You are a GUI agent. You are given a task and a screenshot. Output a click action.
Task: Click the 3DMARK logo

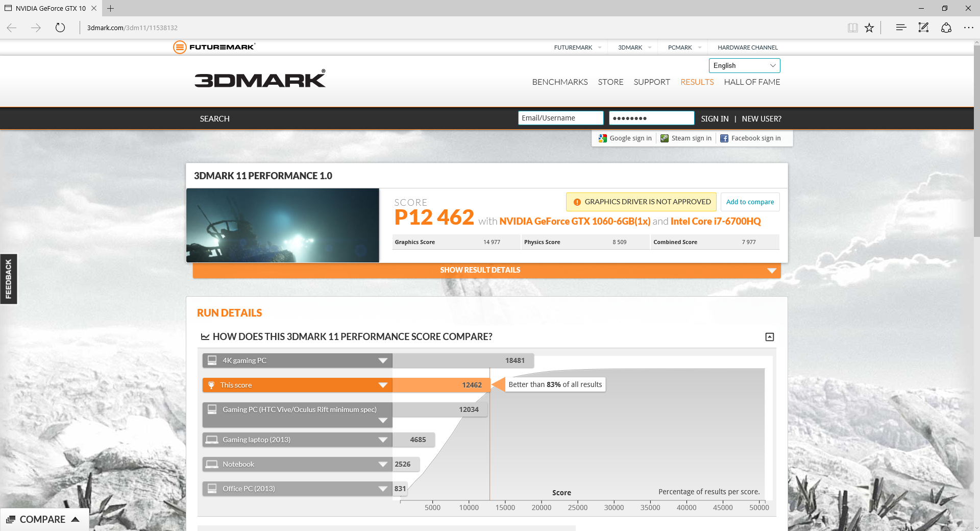click(260, 79)
